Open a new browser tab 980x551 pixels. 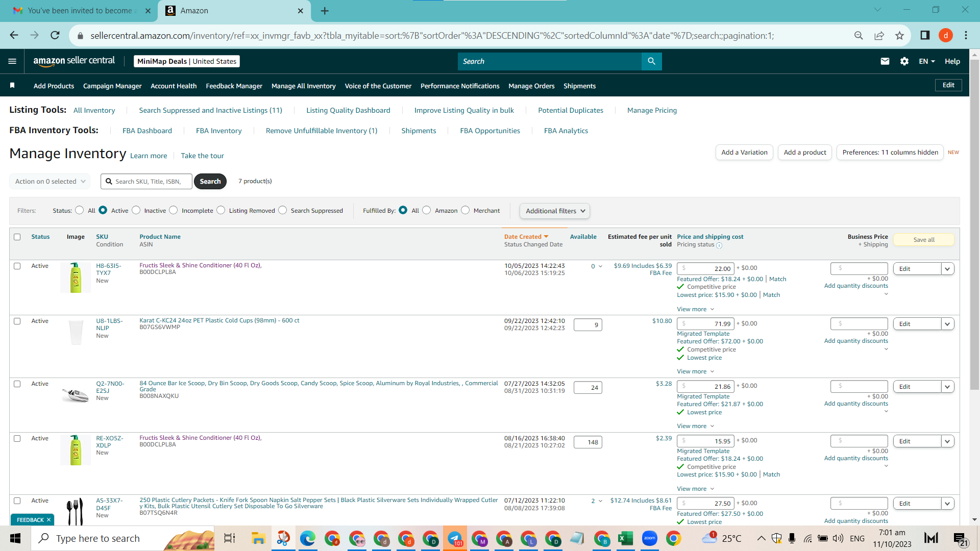[x=325, y=11]
